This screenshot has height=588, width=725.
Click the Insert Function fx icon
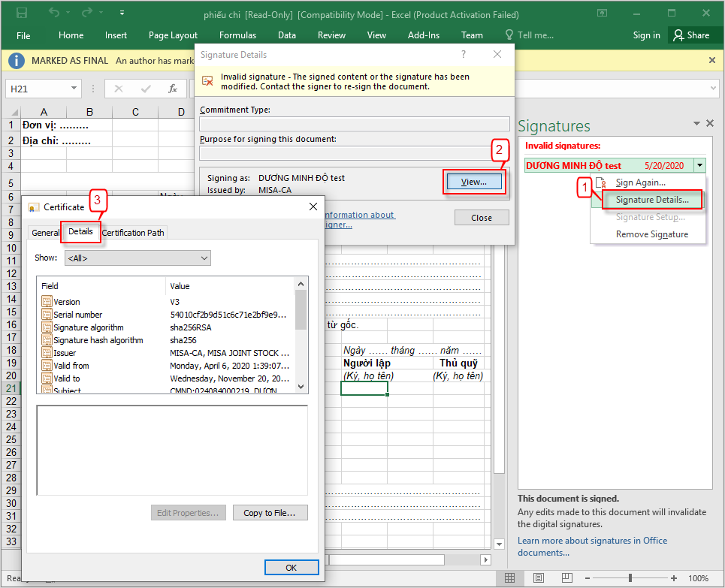173,89
